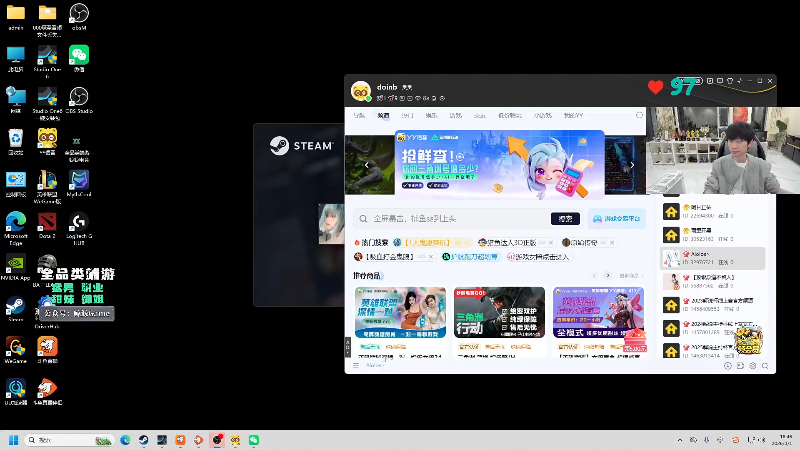
Task: Open the YY navigation tab ending in YY
Action: (x=573, y=115)
